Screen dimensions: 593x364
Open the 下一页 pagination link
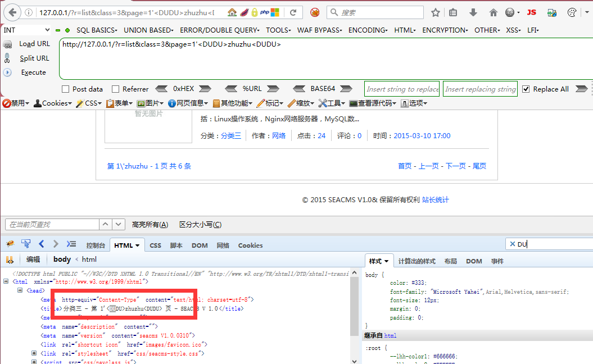point(455,166)
